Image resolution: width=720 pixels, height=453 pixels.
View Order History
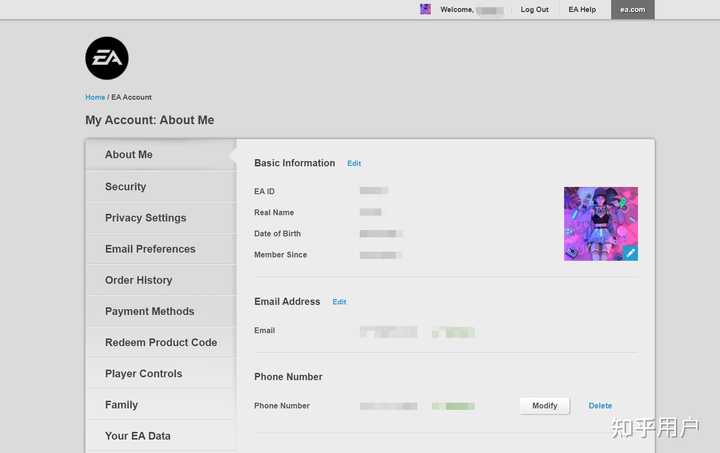[160, 280]
